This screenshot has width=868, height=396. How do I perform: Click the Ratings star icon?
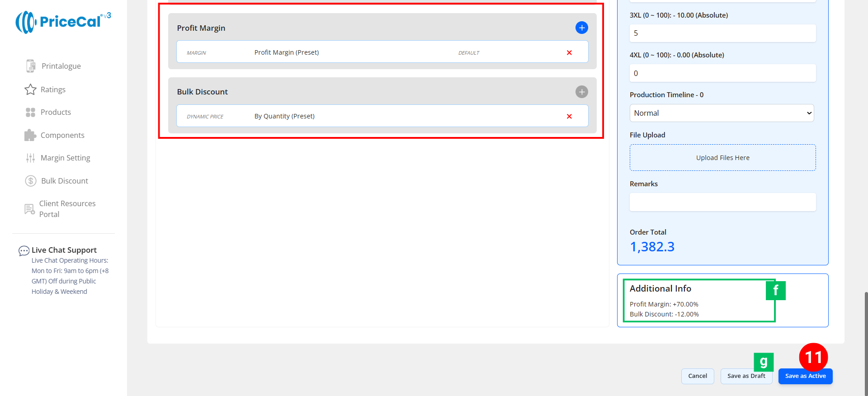(x=30, y=90)
